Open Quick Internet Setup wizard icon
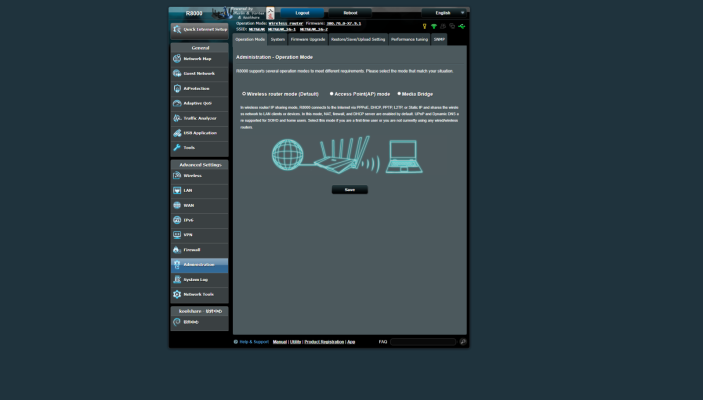Viewport: 703px width, 400px height. [177, 30]
